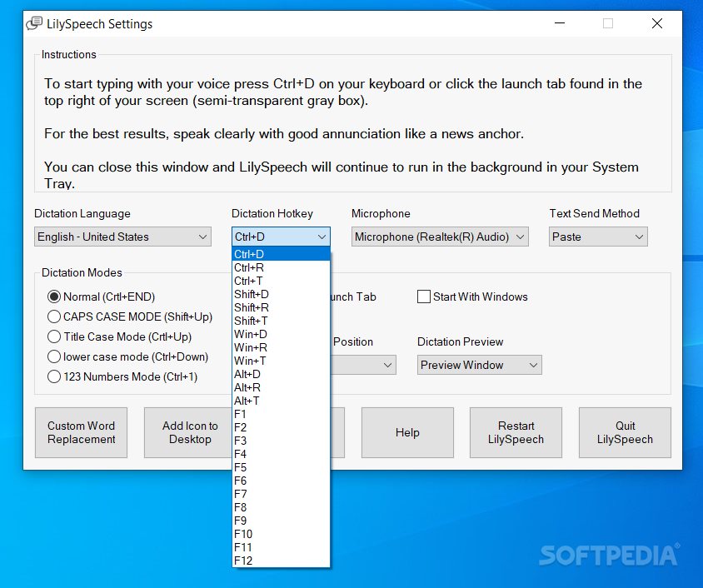The width and height of the screenshot is (703, 588).
Task: Choose Ctrl+D from hotkey list
Action: (x=281, y=254)
